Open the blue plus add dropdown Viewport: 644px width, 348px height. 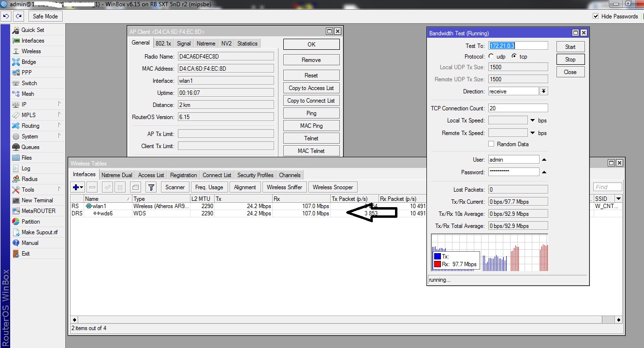[78, 187]
